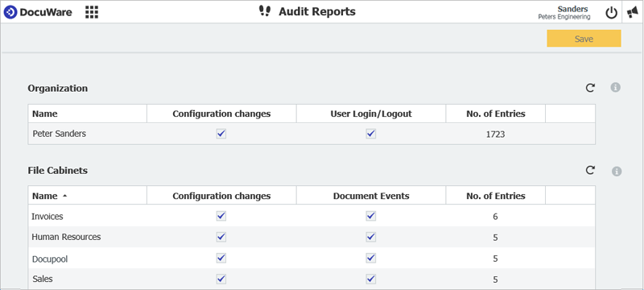Click the power logout icon

(612, 13)
